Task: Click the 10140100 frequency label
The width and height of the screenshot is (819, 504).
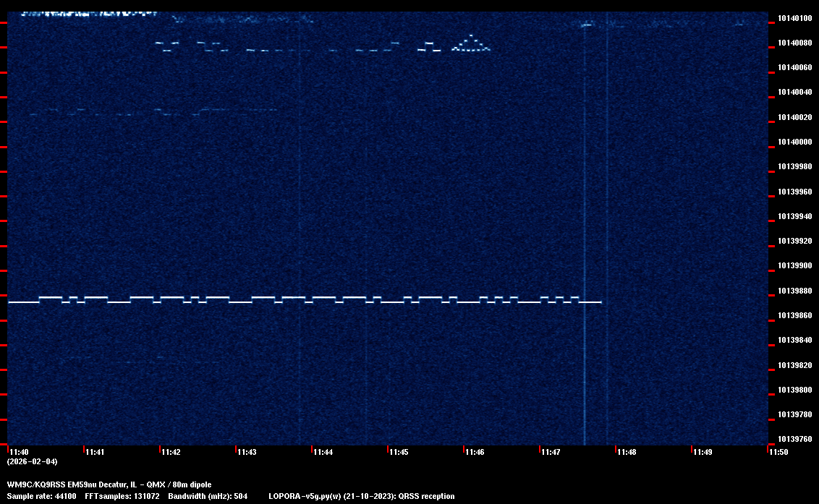Action: point(794,18)
